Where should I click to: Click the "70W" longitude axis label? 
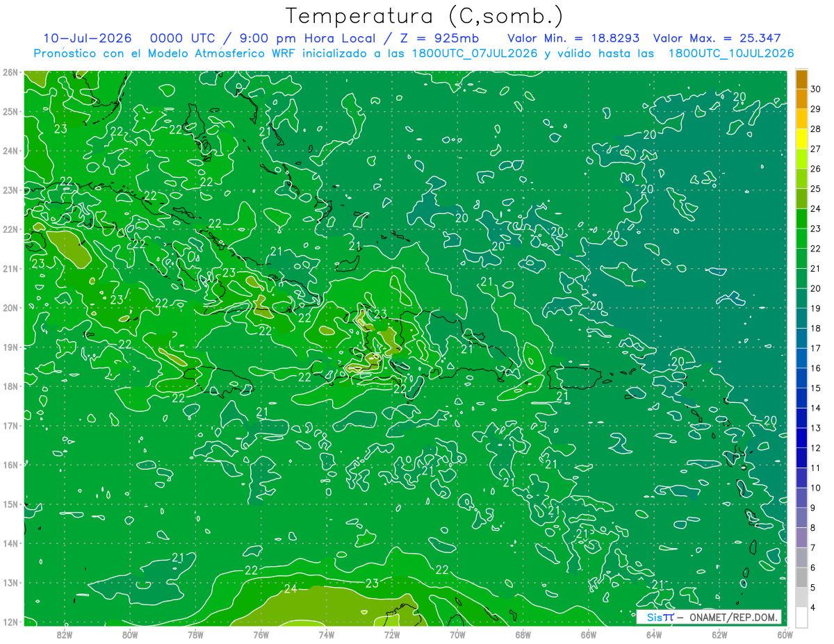point(457,634)
